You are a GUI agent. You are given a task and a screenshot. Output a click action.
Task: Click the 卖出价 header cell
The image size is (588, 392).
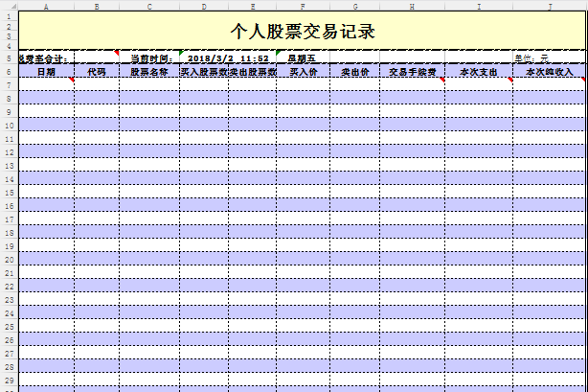354,72
